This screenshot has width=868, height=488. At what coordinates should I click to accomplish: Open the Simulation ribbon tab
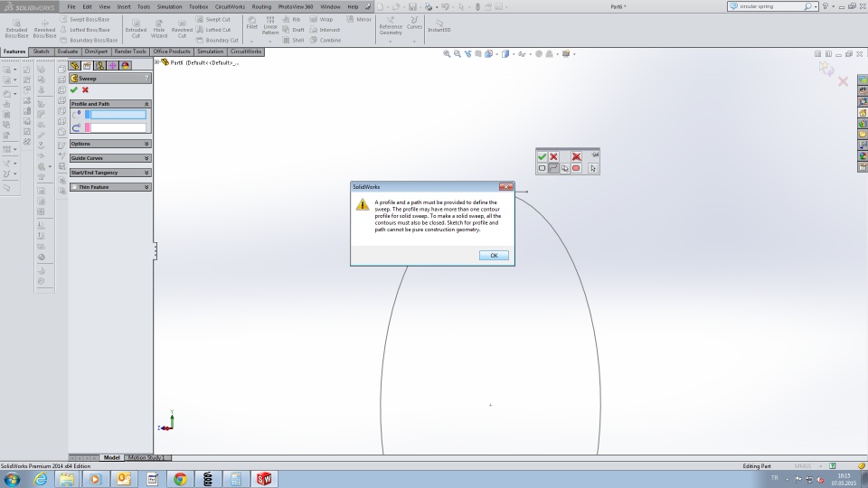[211, 52]
